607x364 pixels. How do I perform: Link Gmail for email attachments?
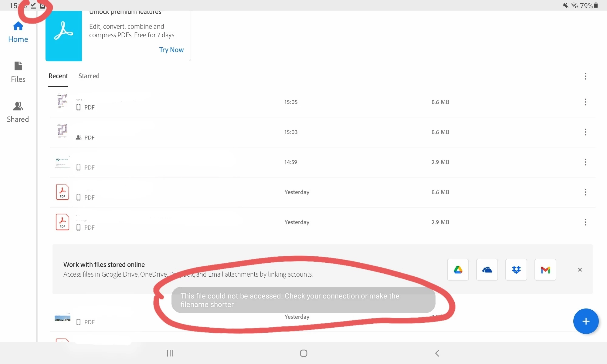click(545, 270)
